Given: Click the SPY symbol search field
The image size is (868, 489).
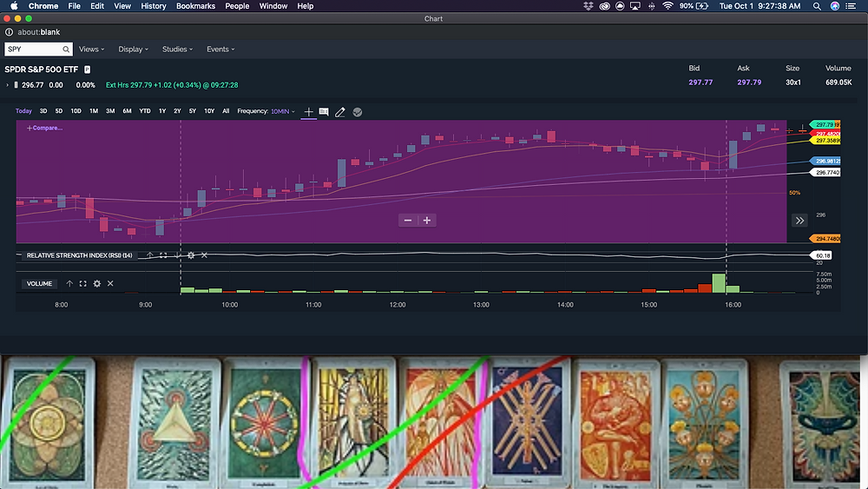Looking at the screenshot, I should [38, 50].
